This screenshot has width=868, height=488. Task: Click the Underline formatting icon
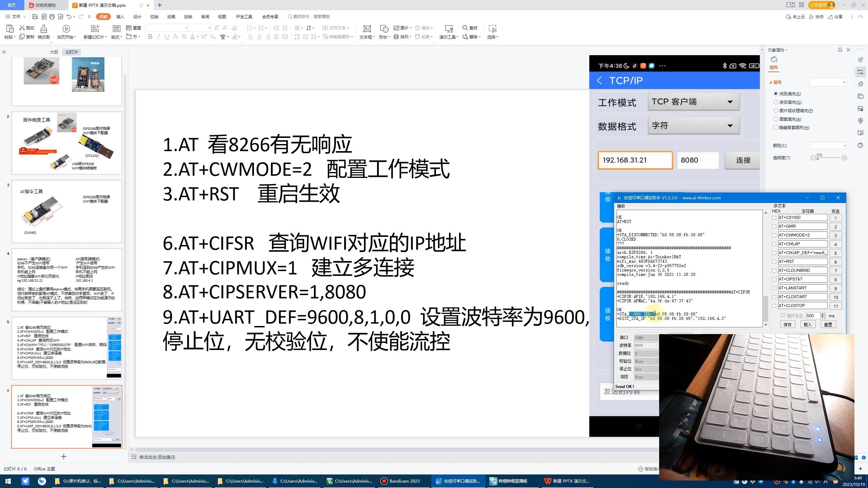pyautogui.click(x=167, y=37)
